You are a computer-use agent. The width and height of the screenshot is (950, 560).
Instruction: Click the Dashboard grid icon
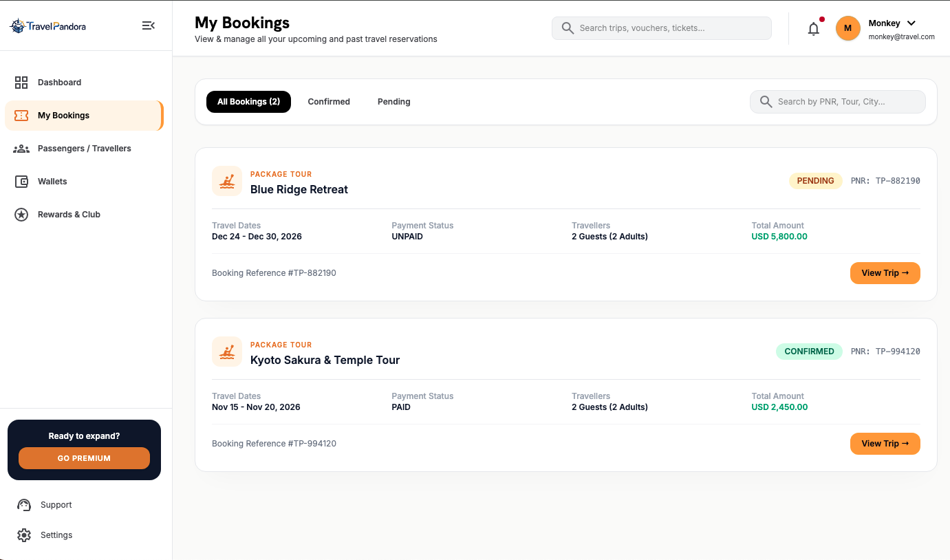tap(21, 83)
